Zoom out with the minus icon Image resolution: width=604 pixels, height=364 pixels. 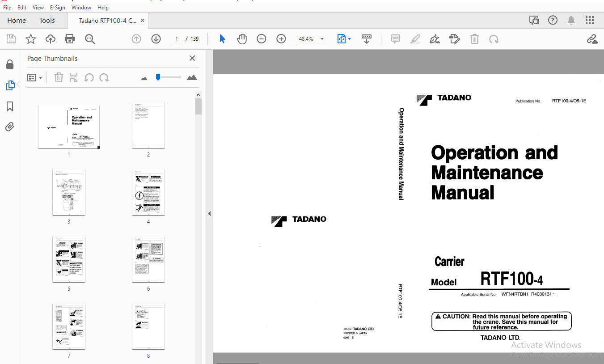pos(262,39)
